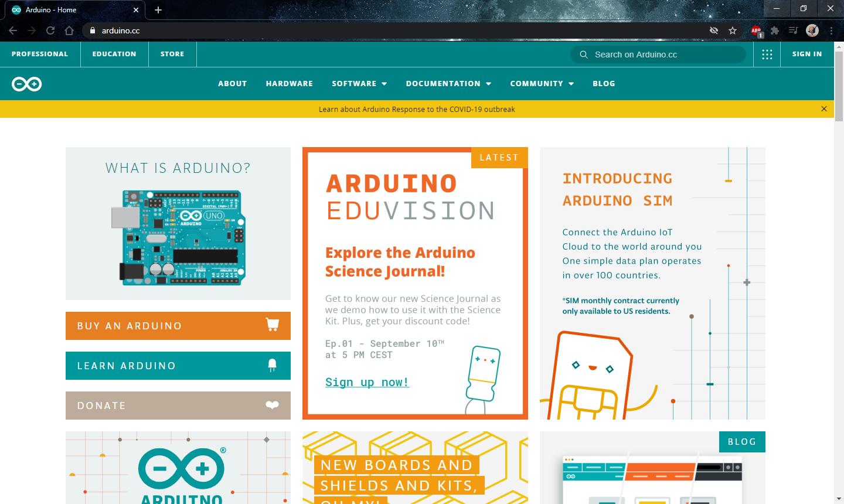Close the Arduino - Home tab
Screen dimensions: 844x504
click(136, 10)
